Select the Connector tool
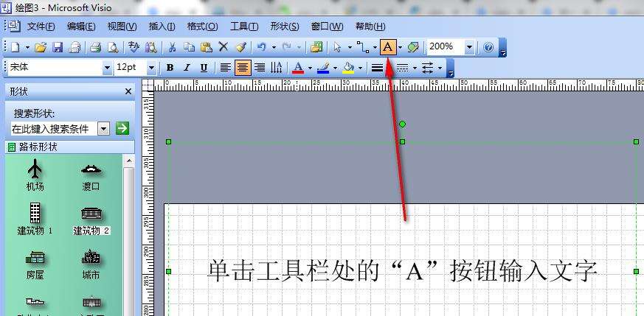The height and width of the screenshot is (316, 644). pos(362,47)
